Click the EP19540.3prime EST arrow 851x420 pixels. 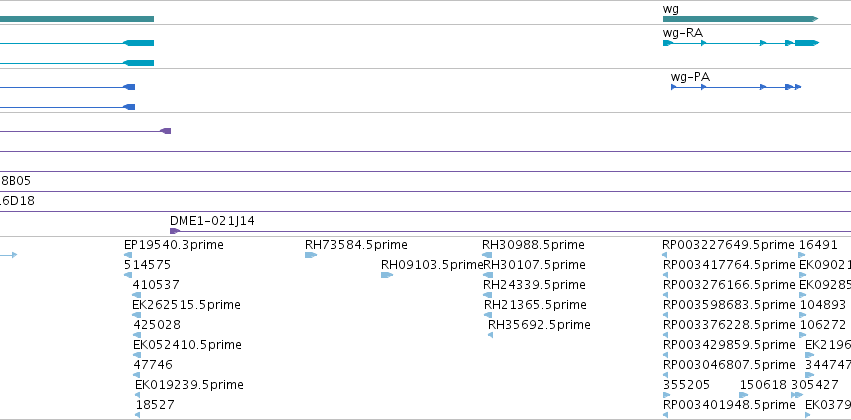coord(128,255)
